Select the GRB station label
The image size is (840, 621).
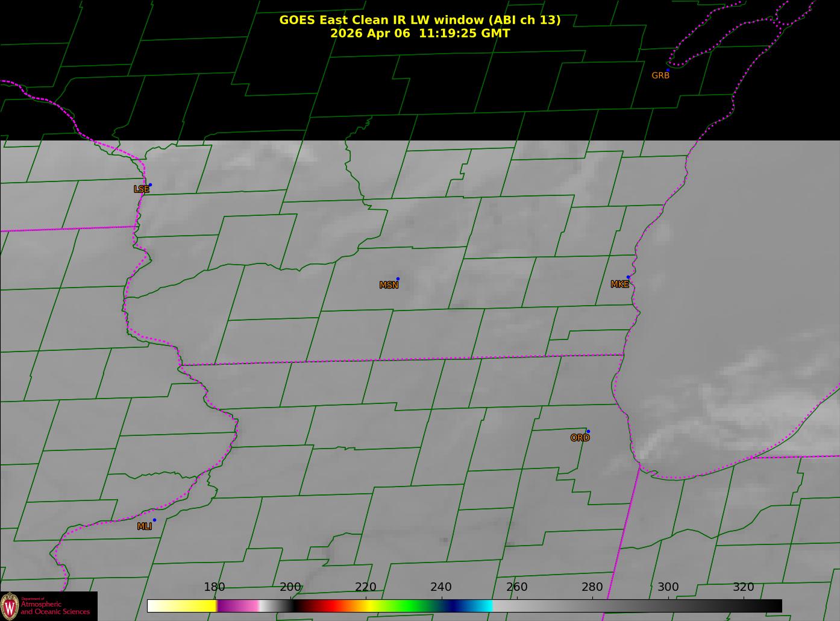(x=660, y=76)
